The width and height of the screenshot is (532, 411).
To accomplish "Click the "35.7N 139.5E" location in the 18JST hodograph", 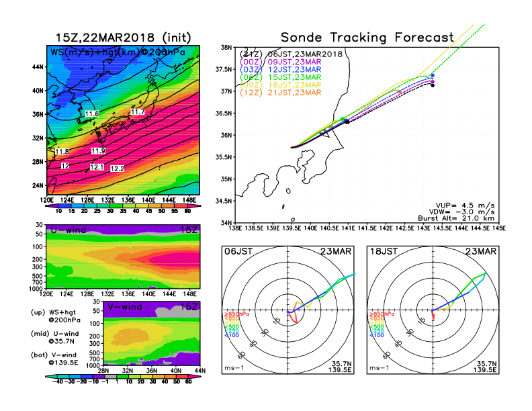I will [x=485, y=367].
